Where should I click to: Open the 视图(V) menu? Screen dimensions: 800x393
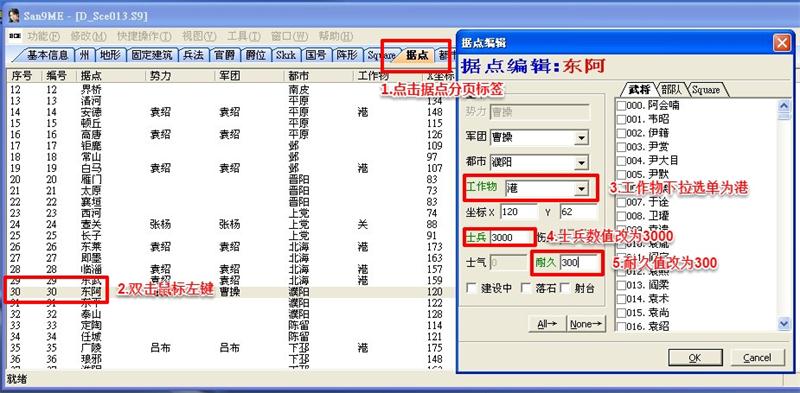[199, 37]
